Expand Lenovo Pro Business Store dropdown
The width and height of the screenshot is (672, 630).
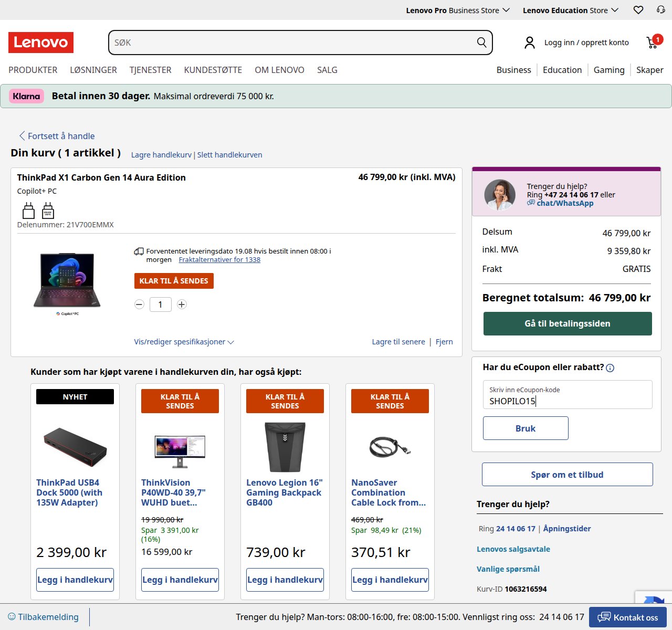(458, 10)
